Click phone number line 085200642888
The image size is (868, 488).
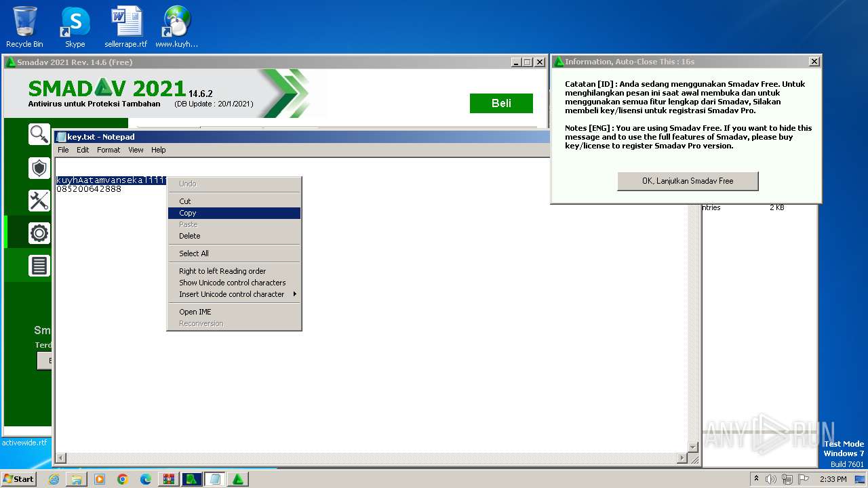point(89,189)
